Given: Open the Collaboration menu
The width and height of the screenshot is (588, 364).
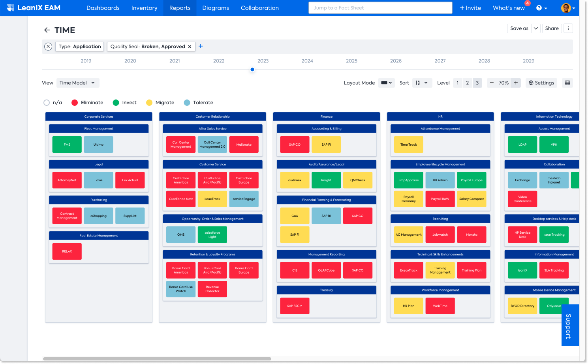Looking at the screenshot, I should click(x=260, y=8).
